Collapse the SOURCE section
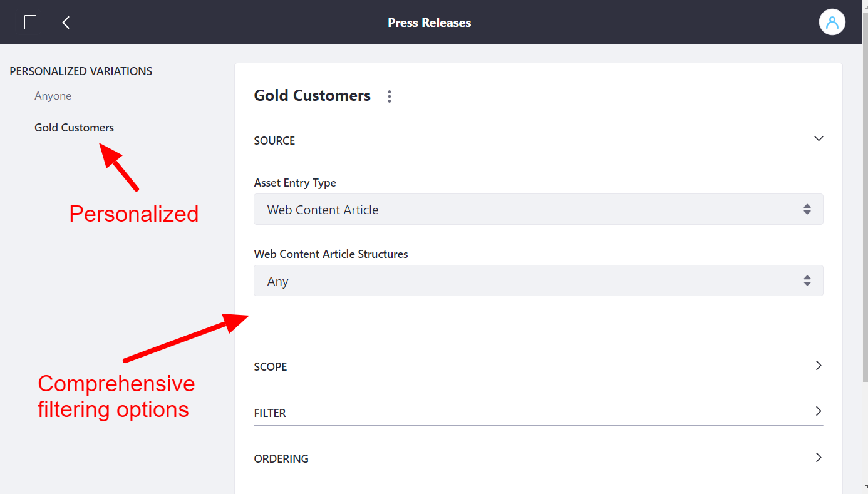This screenshot has width=868, height=494. pyautogui.click(x=818, y=138)
